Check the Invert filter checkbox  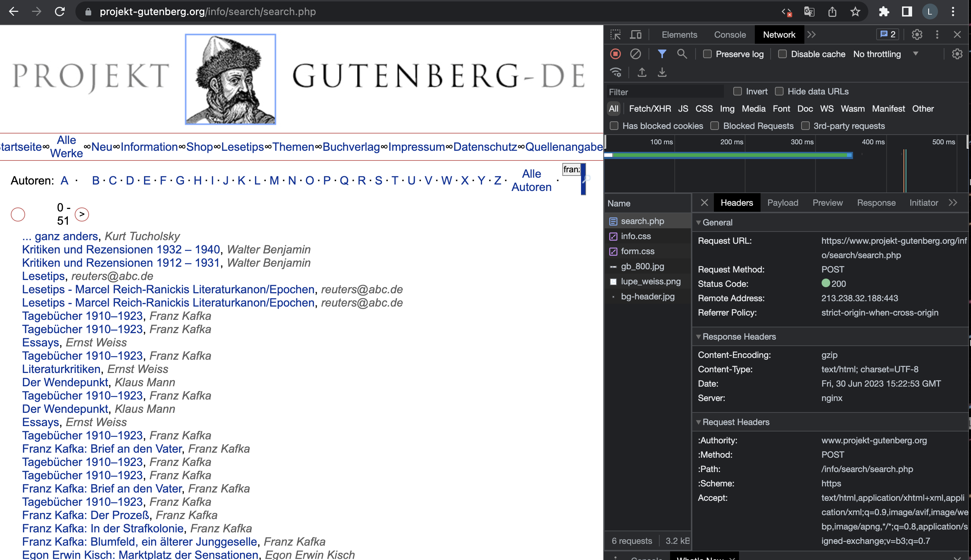737,92
